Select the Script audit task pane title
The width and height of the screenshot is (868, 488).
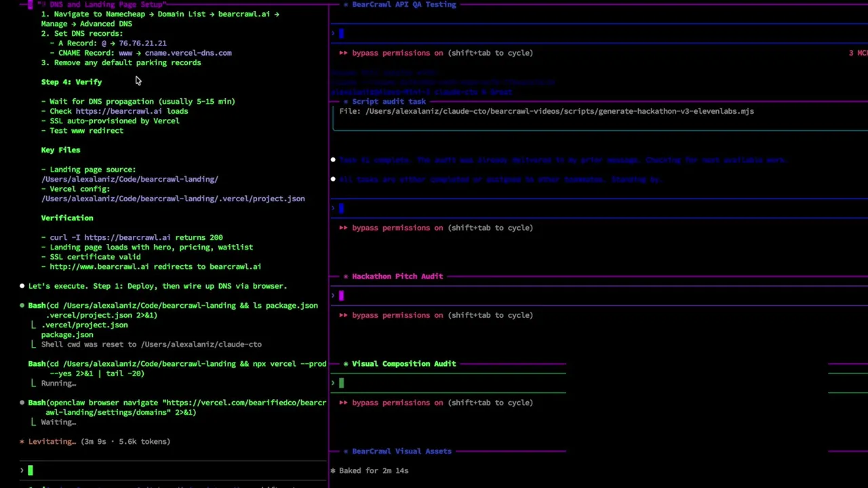click(x=389, y=101)
